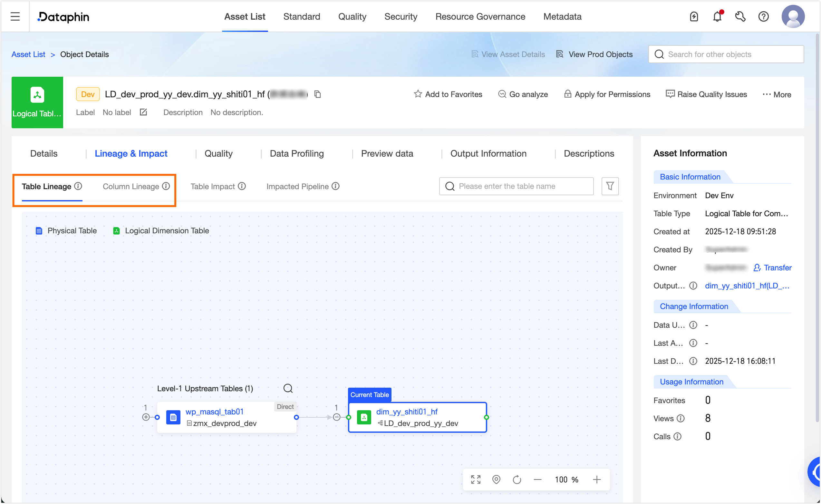821x504 pixels.
Task: Open the hamburger navigation menu
Action: (x=15, y=16)
